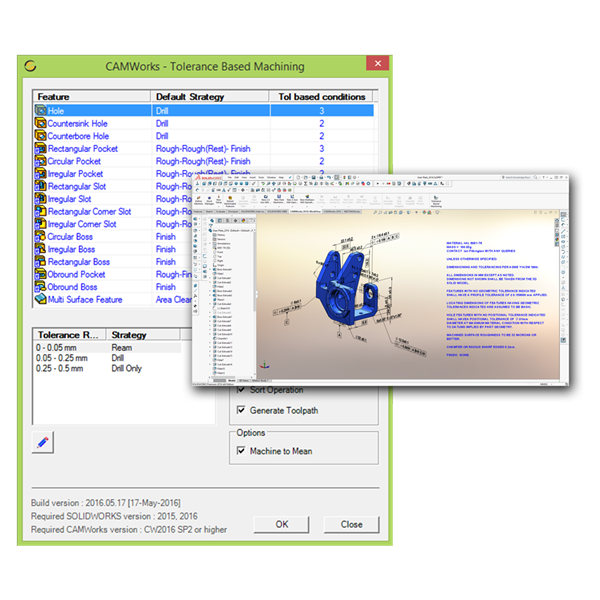The image size is (600, 600).
Task: Click the Irregular Pocket feature icon
Action: (x=41, y=174)
